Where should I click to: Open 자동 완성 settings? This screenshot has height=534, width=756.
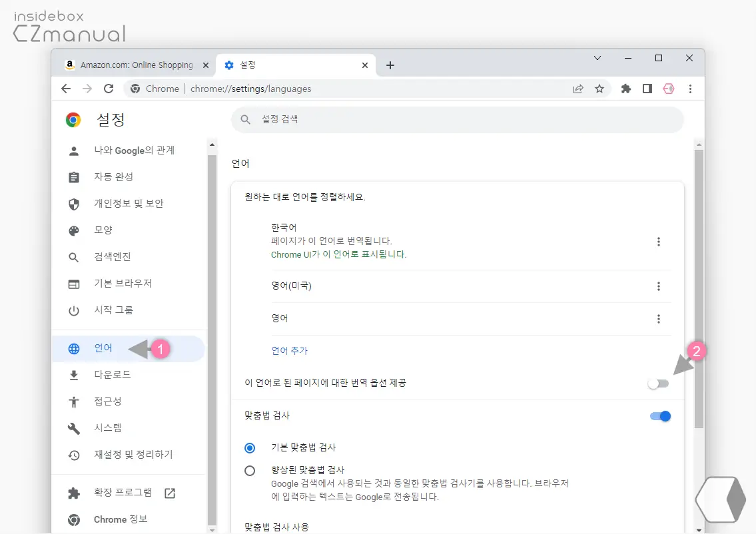(129, 177)
